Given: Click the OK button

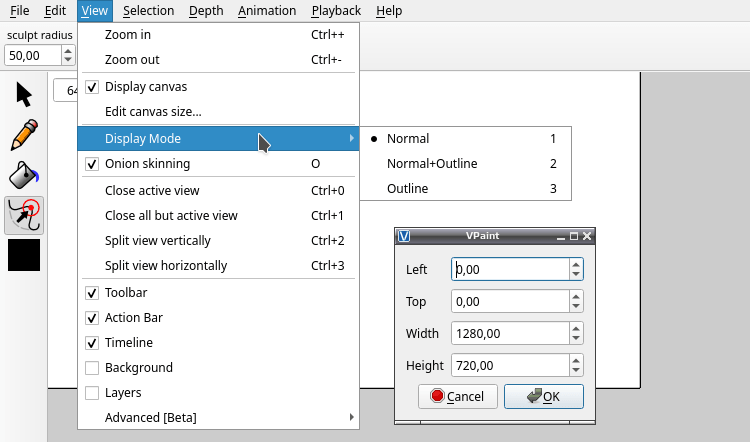Looking at the screenshot, I should (544, 397).
